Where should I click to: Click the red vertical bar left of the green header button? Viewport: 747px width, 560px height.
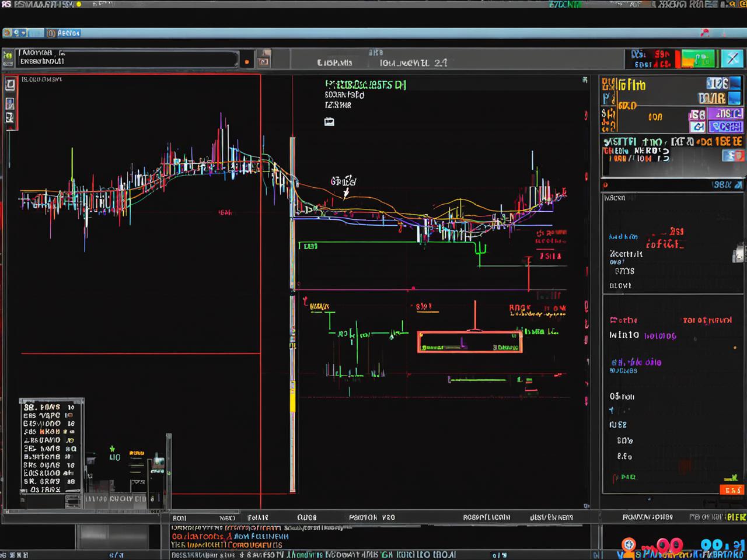point(678,59)
